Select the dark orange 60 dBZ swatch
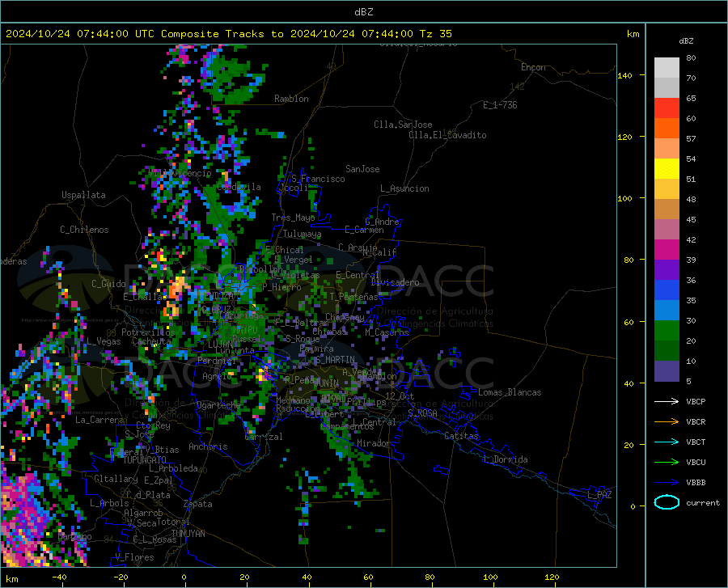 point(667,129)
